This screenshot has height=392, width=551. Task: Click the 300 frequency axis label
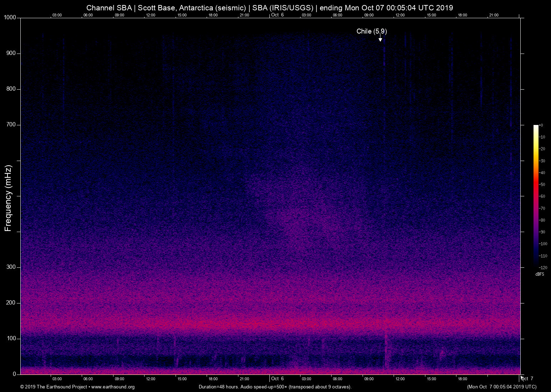click(11, 267)
